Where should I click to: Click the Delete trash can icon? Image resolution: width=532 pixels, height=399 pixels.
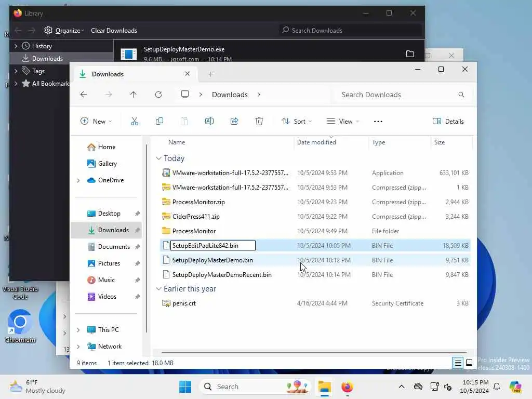pyautogui.click(x=259, y=121)
